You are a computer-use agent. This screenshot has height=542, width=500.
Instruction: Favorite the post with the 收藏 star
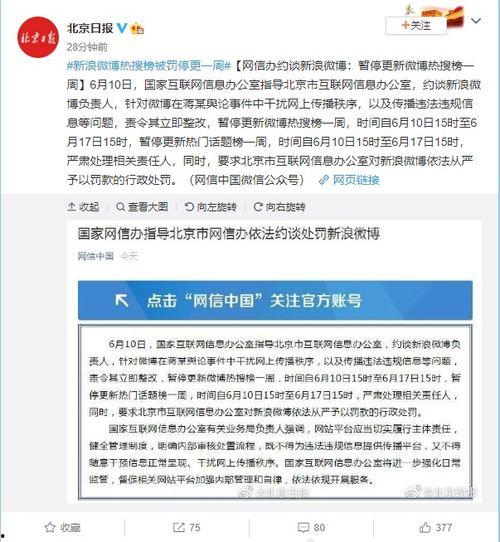tap(63, 527)
